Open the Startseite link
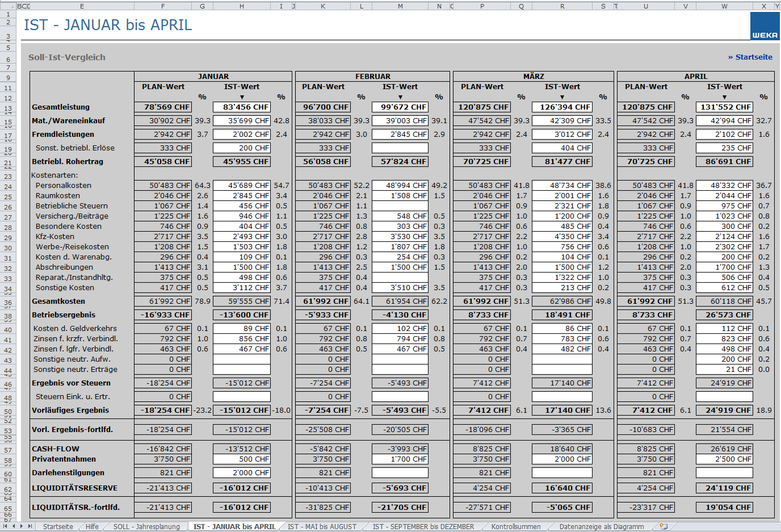This screenshot has height=532, width=781. coord(750,57)
